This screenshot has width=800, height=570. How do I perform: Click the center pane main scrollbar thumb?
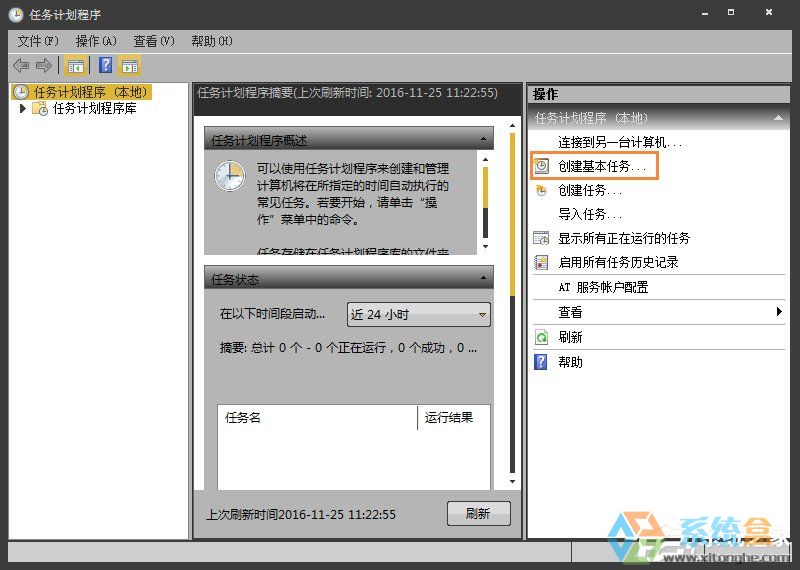(x=512, y=214)
